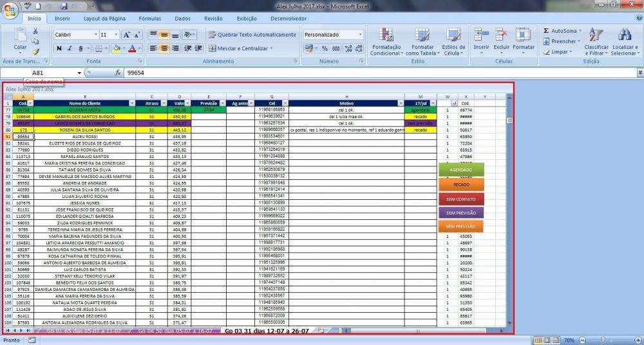Image resolution: width=644 pixels, height=345 pixels.
Task: Open the Layout da Página tab
Action: [x=105, y=19]
